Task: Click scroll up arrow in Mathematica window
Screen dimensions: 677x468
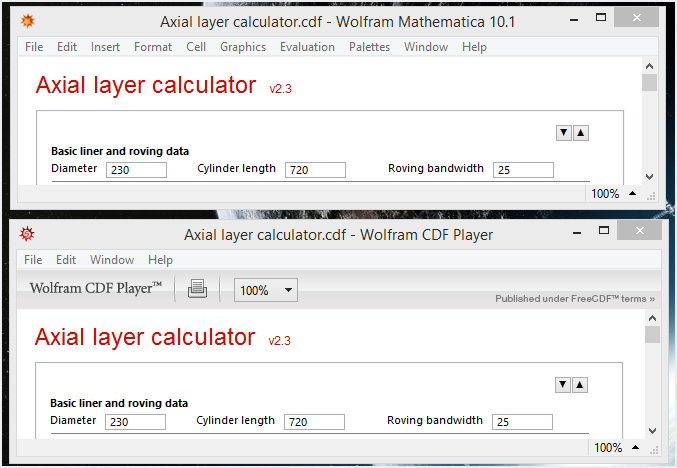Action: pos(649,66)
